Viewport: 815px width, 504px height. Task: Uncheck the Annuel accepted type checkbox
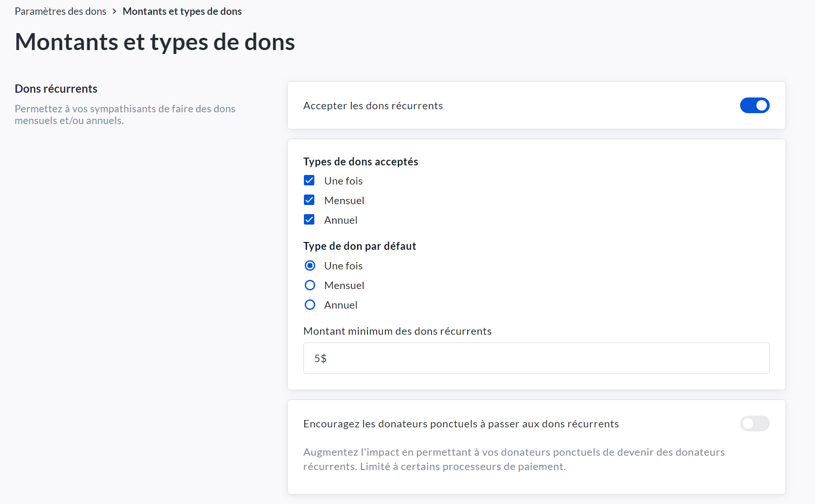click(x=309, y=220)
